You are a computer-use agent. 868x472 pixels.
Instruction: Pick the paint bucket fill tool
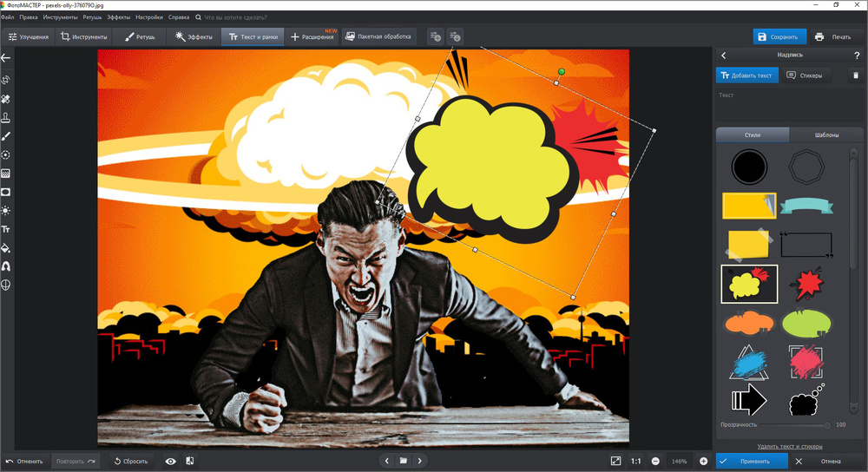pyautogui.click(x=6, y=248)
